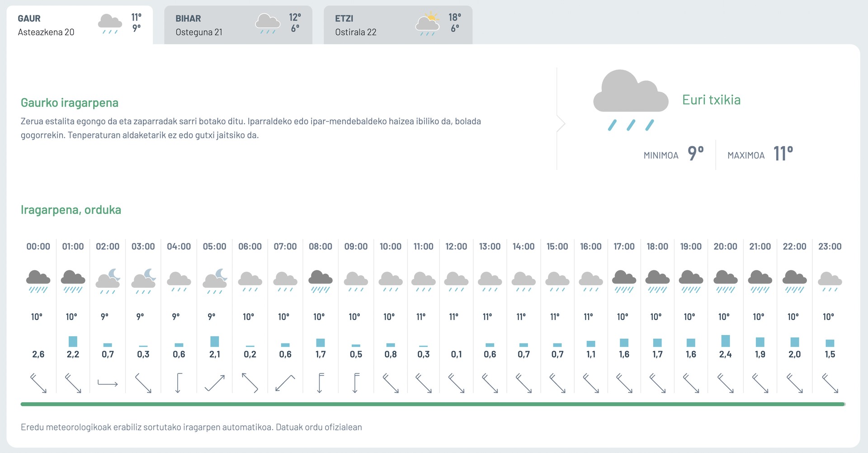
Task: Click the rain cloud icon on BIHAR tab
Action: click(268, 24)
